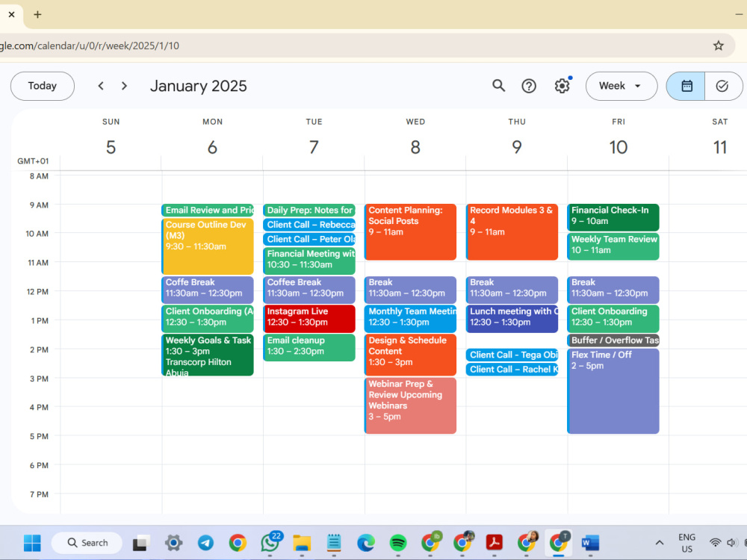Image resolution: width=747 pixels, height=560 pixels.
Task: Open Email Review and Prioritize event
Action: click(208, 210)
